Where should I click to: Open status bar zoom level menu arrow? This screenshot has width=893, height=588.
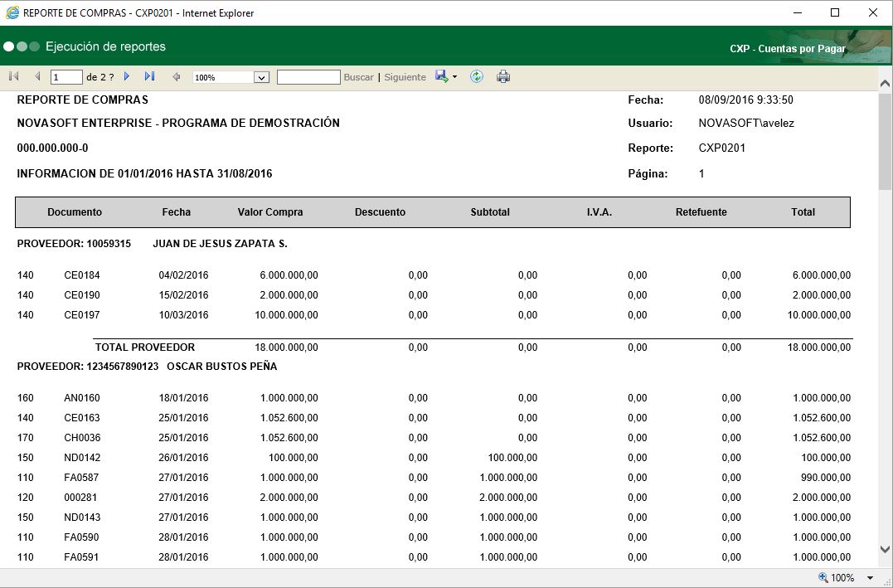870,578
